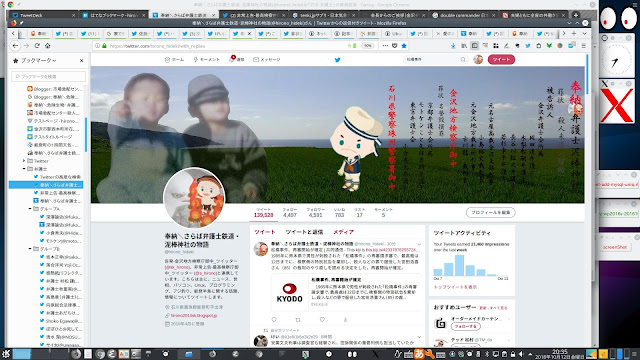Viewport: 640px width, 360px height.
Task: Open 通知 notifications in Twitter navigation
Action: point(237,60)
